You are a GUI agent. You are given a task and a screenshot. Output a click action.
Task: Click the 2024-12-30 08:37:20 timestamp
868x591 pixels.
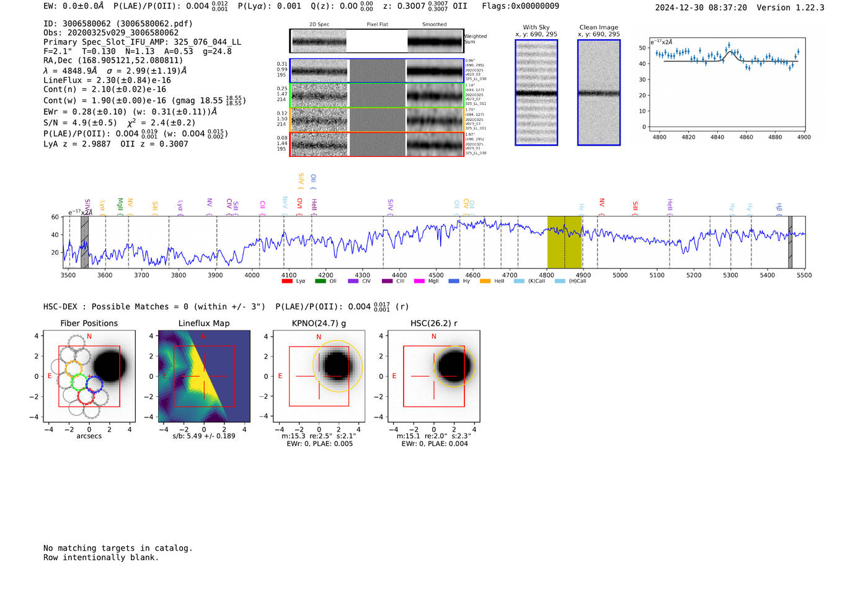point(701,8)
